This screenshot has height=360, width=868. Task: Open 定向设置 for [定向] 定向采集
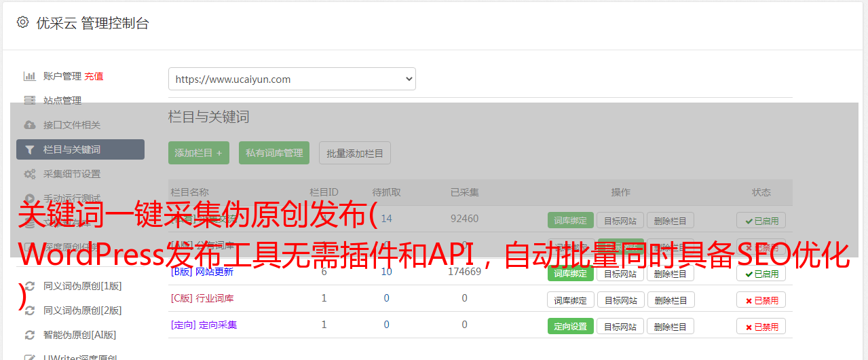(x=570, y=326)
